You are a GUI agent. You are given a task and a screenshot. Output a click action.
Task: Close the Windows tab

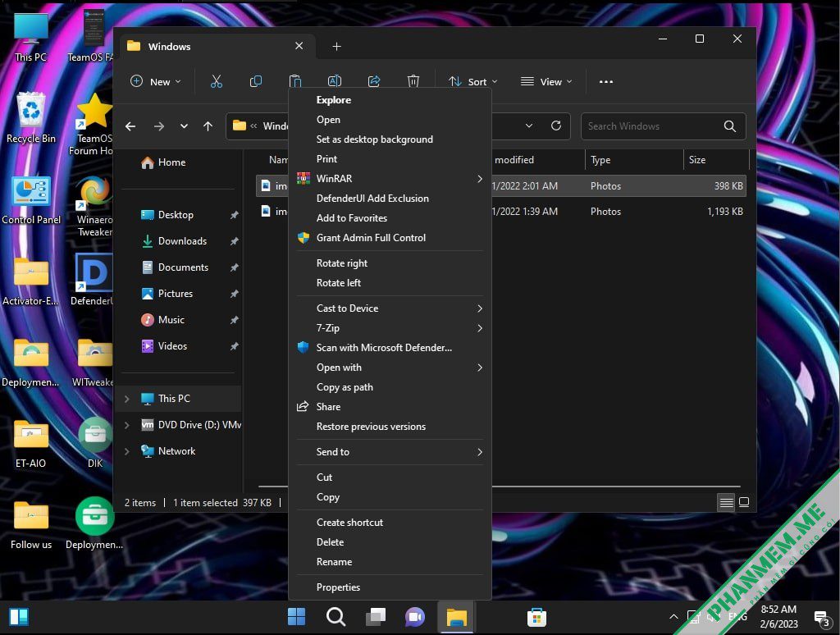pos(299,46)
